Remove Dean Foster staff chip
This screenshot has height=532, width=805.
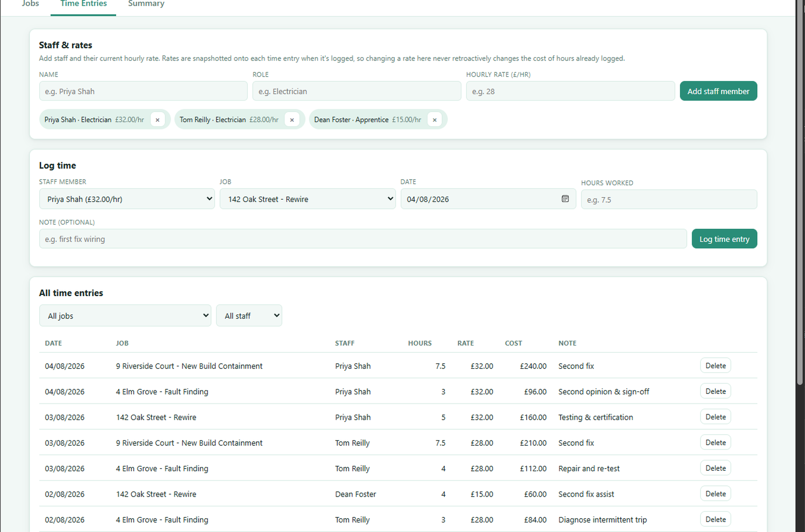coord(434,120)
